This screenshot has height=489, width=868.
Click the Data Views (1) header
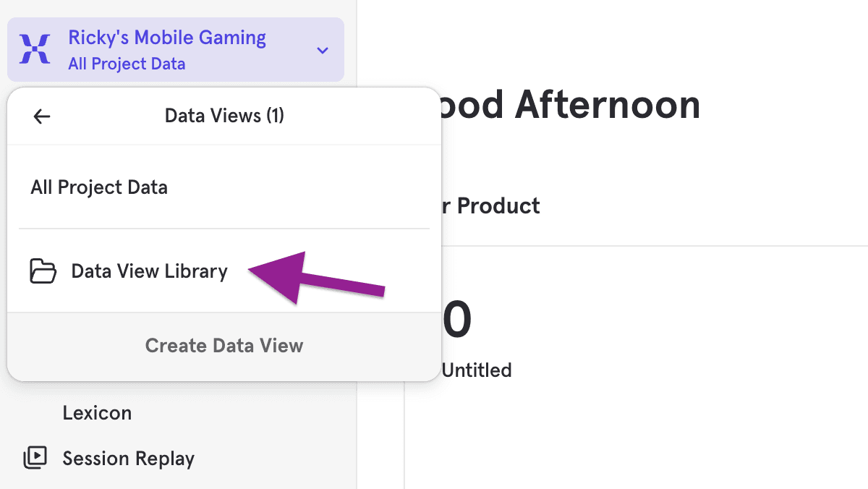[224, 116]
